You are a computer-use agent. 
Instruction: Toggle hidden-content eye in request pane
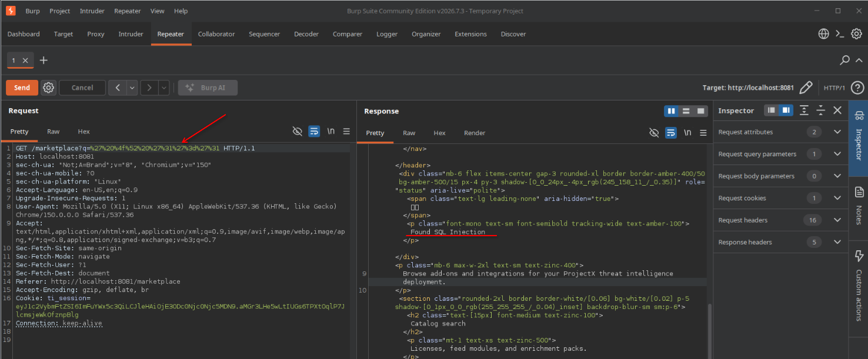point(298,132)
